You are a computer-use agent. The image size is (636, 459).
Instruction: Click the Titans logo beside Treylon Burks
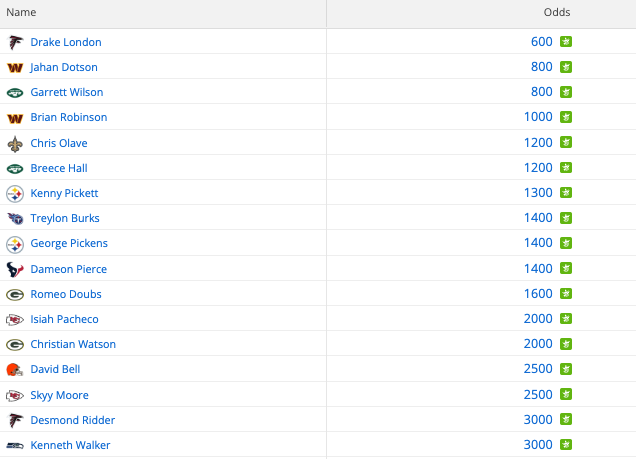coord(15,219)
